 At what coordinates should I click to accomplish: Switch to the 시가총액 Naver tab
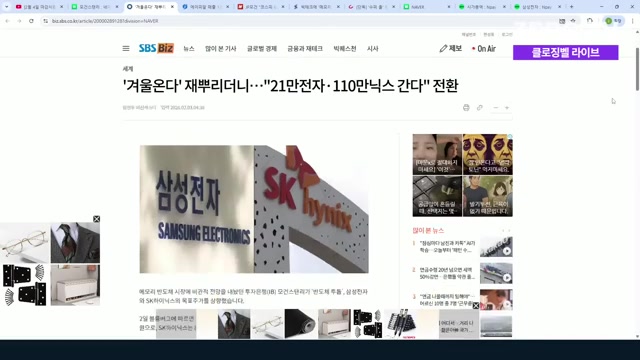482,7
